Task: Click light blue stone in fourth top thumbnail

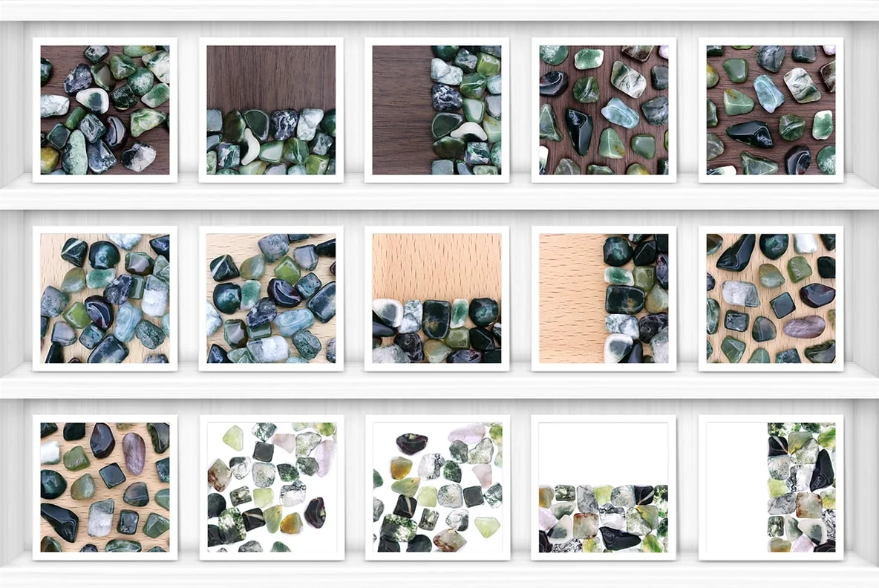Action: 620,113
